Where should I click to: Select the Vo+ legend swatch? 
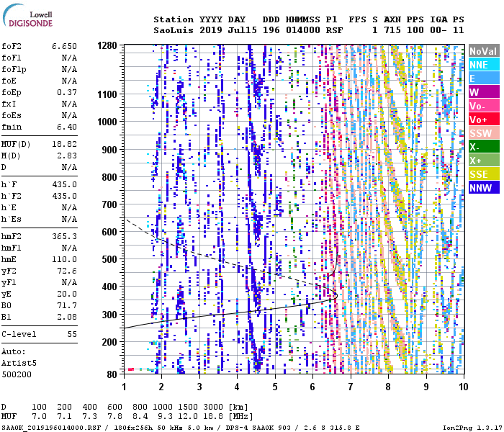pyautogui.click(x=484, y=120)
